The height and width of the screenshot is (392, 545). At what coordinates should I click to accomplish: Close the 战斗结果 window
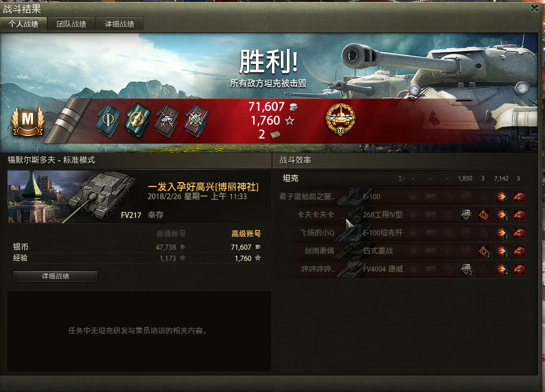pos(534,9)
